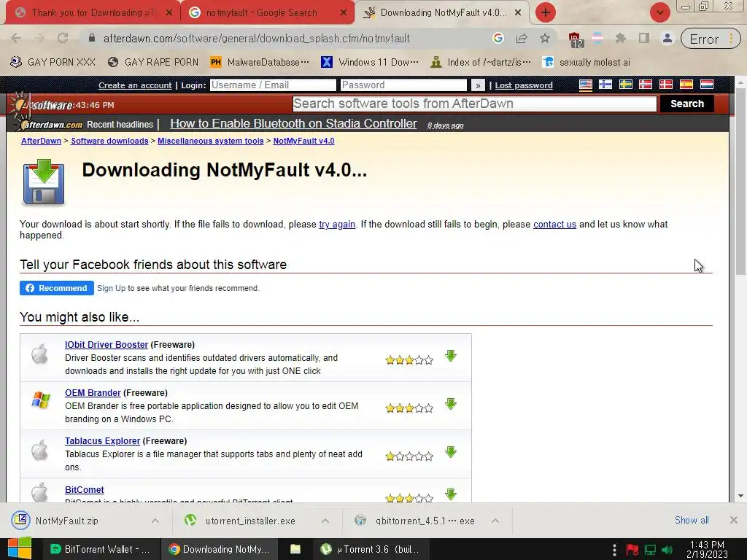The height and width of the screenshot is (560, 747).
Task: Open the Miscellaneous system tools breadcrumb
Action: (211, 141)
